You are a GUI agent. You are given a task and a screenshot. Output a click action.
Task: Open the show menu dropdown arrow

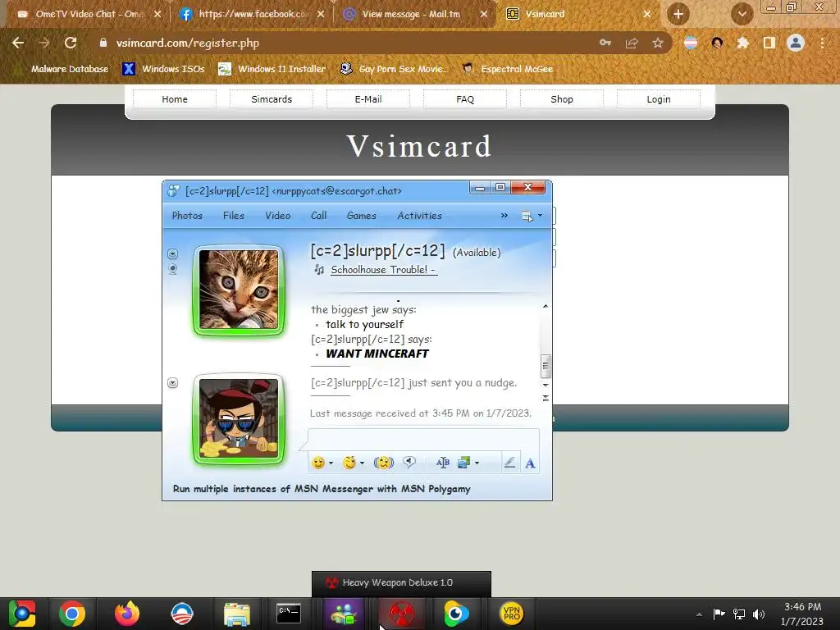click(x=540, y=216)
